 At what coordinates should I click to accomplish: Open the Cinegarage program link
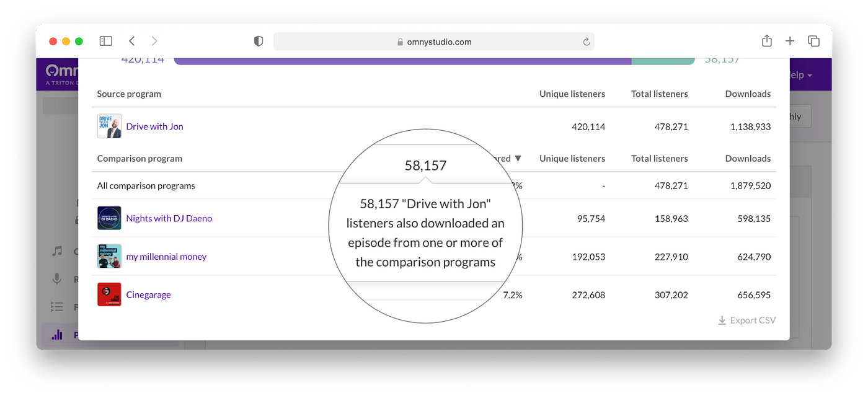point(148,295)
